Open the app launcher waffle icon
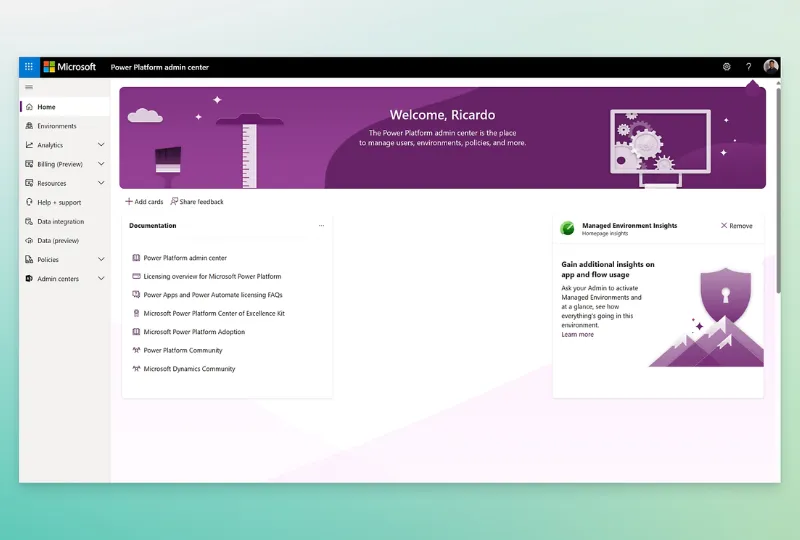 pyautogui.click(x=29, y=67)
